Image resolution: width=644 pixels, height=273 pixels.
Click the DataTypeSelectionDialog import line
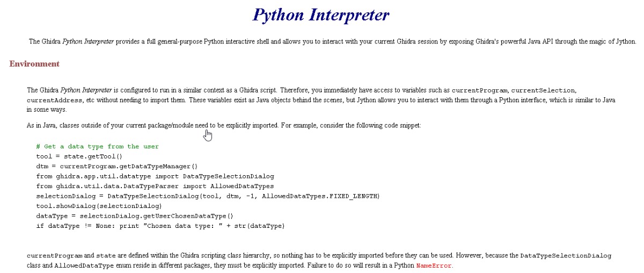pos(155,176)
